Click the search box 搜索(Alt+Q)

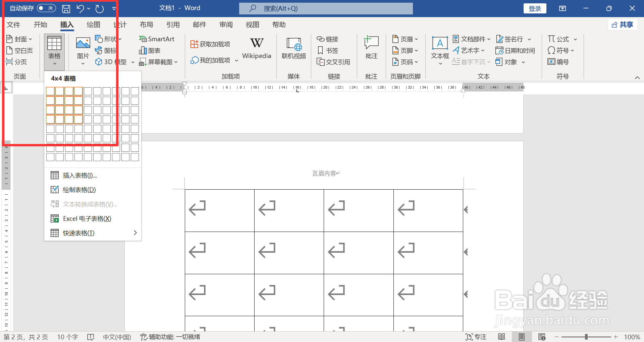click(326, 8)
